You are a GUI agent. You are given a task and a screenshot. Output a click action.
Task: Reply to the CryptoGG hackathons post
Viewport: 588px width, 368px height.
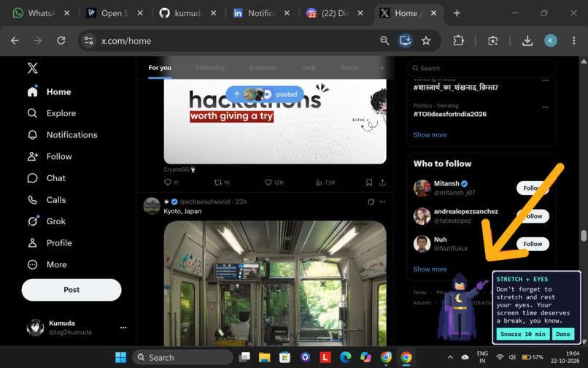(171, 183)
